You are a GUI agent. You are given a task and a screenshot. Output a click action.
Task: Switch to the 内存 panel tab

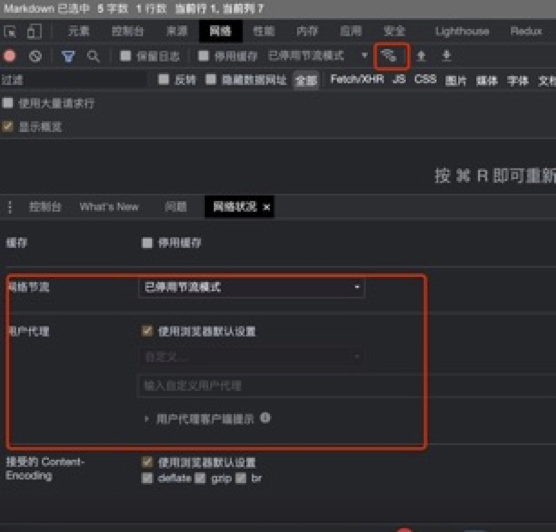pos(307,31)
